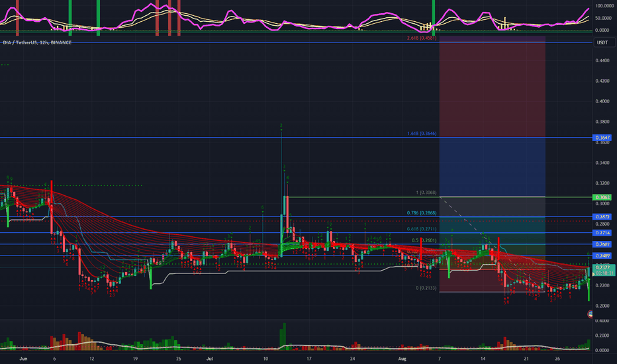Click the Aug label on time axis
Image resolution: width=617 pixels, height=364 pixels.
pyautogui.click(x=402, y=359)
